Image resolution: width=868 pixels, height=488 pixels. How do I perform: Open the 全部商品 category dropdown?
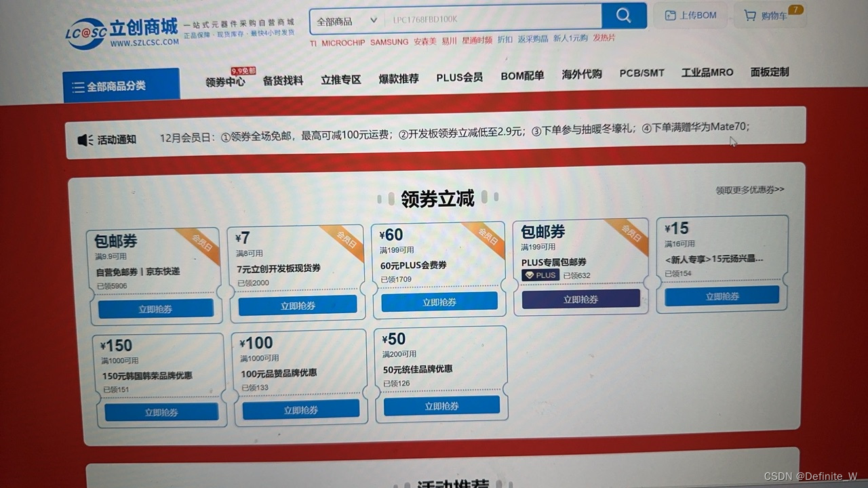pyautogui.click(x=347, y=21)
